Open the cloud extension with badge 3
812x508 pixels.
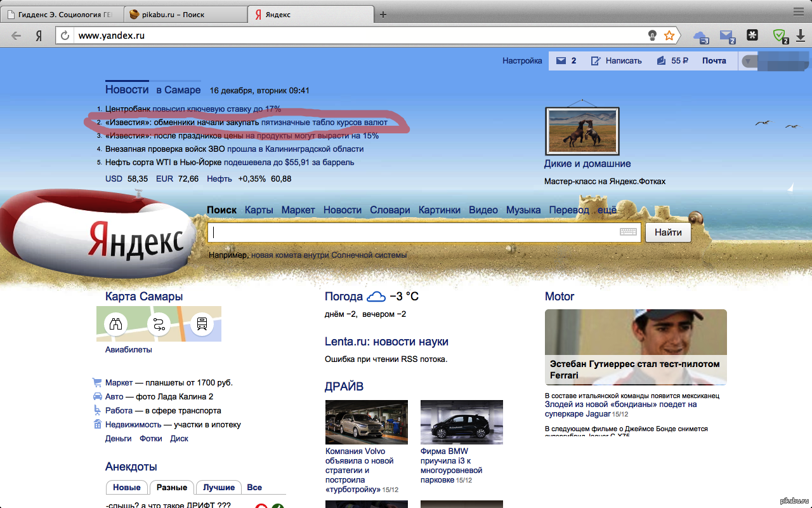[x=700, y=36]
